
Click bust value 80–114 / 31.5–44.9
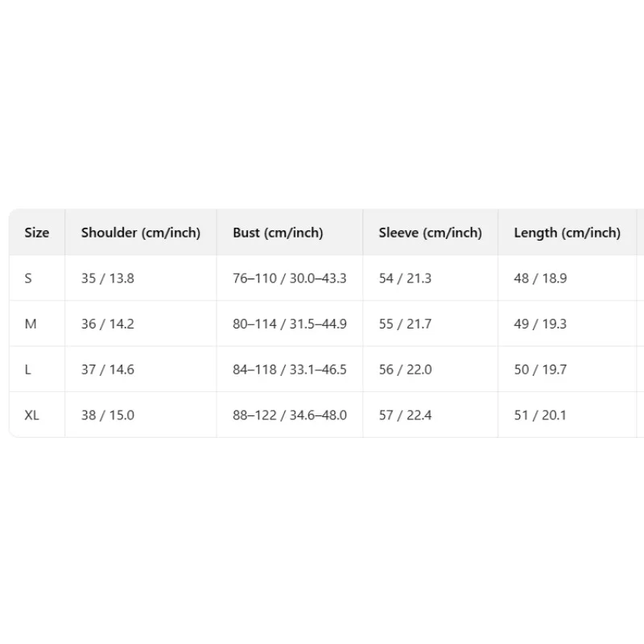coord(290,324)
